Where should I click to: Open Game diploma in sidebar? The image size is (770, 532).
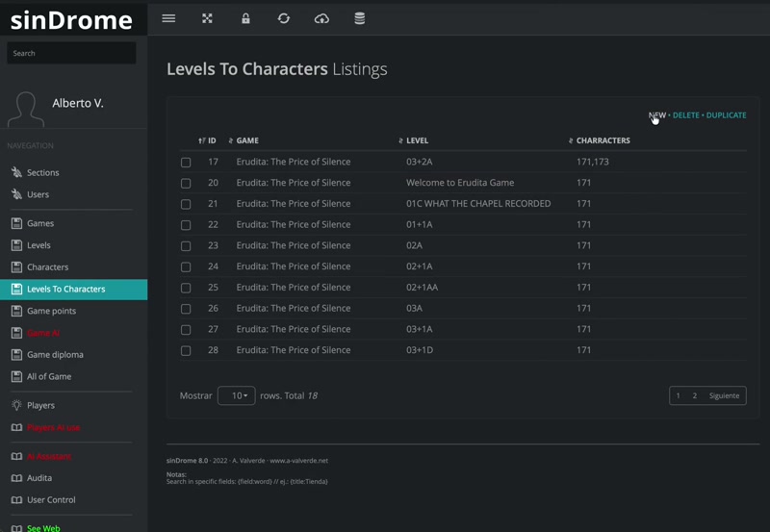point(55,354)
